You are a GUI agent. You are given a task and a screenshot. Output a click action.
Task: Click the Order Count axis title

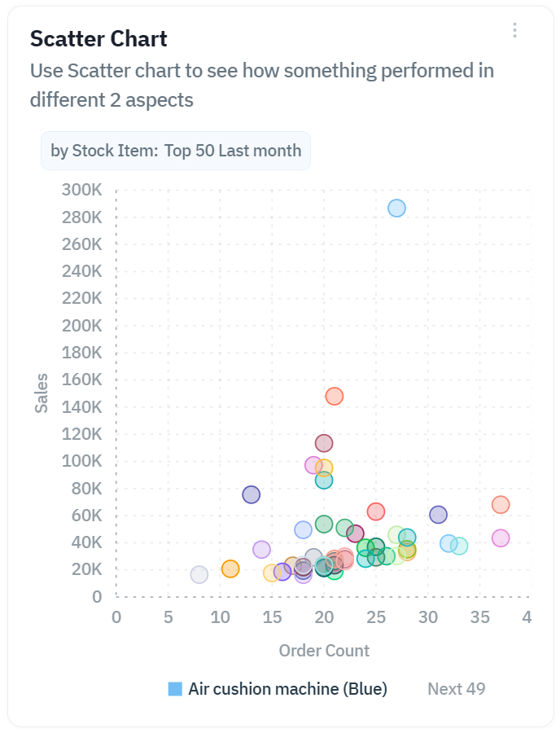tap(324, 651)
